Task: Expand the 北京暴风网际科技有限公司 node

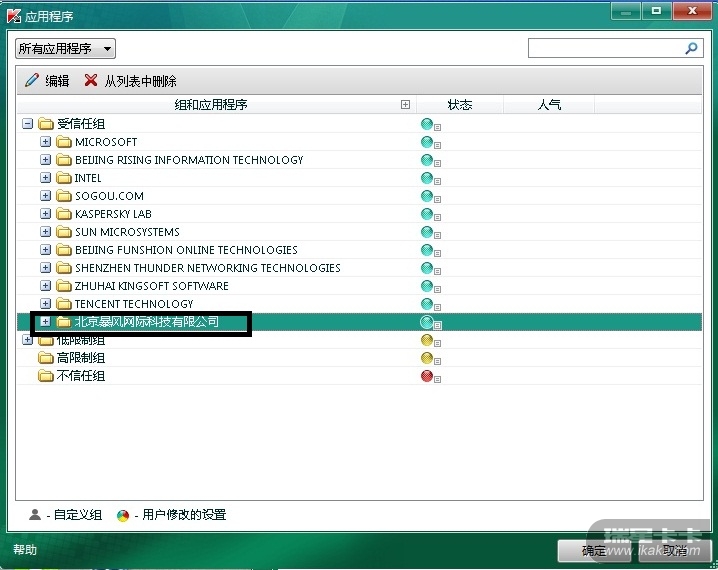Action: coord(45,322)
